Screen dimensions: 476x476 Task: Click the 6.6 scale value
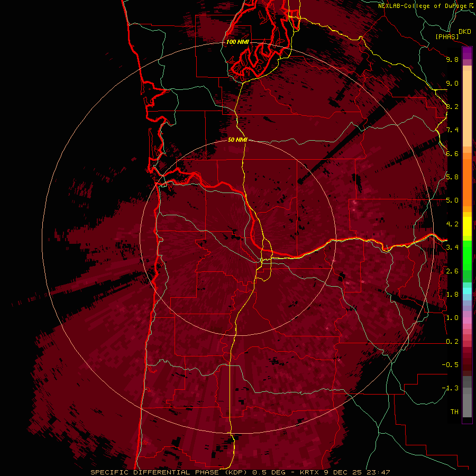coord(452,154)
